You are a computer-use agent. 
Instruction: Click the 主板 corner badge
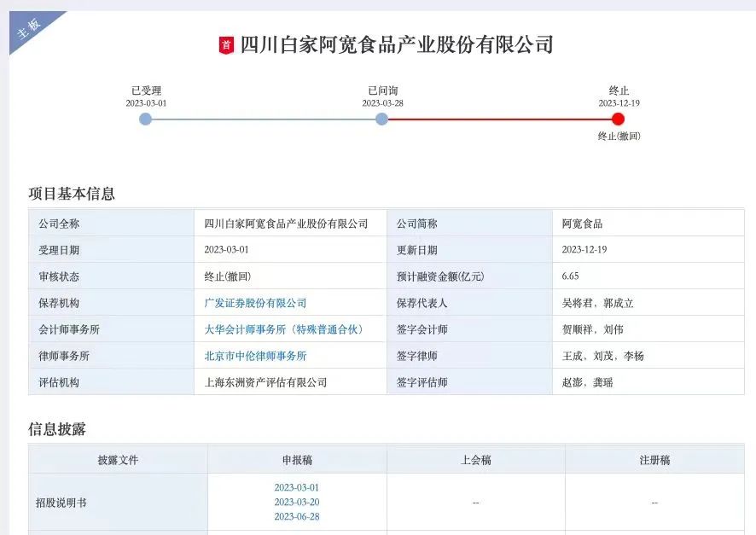point(29,28)
